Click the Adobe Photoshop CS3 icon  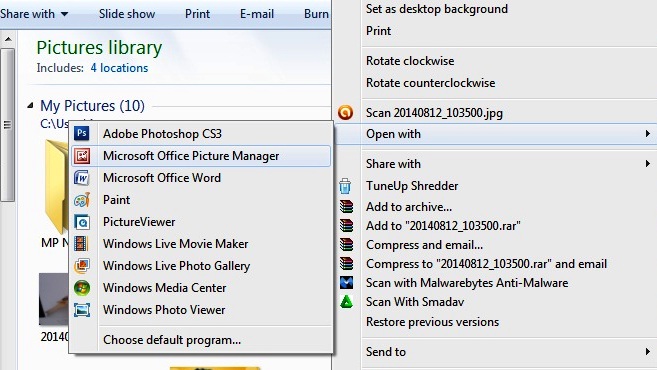(x=82, y=134)
